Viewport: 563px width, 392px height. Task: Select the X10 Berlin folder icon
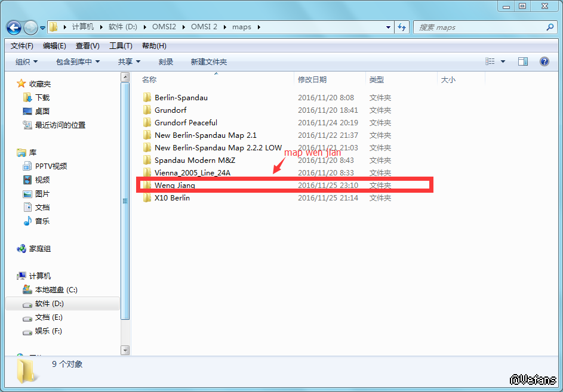pos(147,198)
